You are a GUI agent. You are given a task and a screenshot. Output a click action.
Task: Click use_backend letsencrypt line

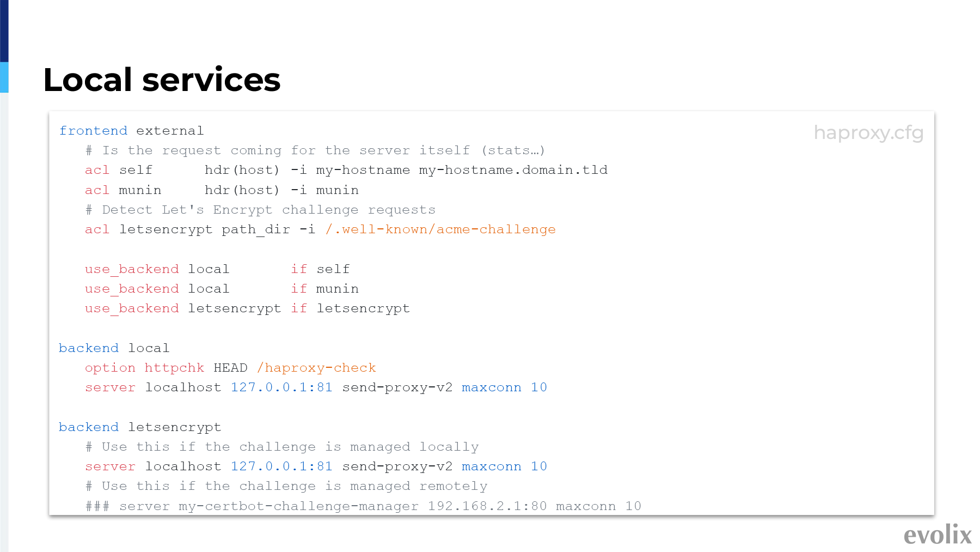(x=247, y=308)
